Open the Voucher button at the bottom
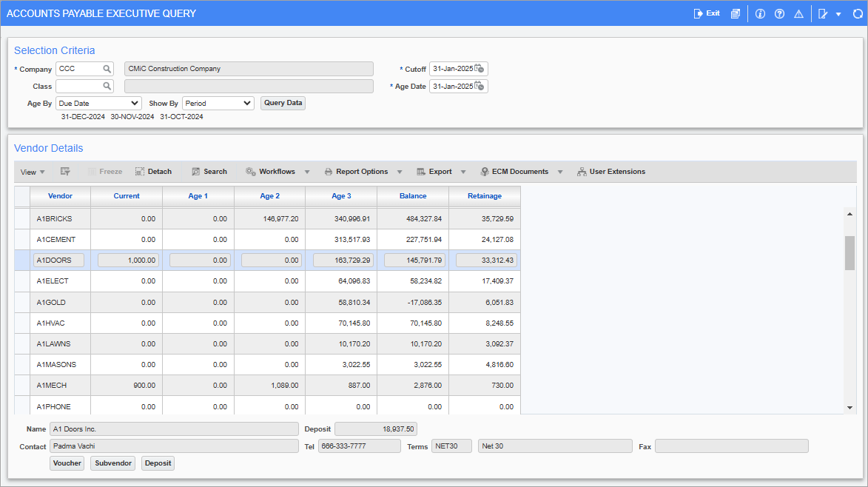The image size is (868, 487). coord(67,463)
